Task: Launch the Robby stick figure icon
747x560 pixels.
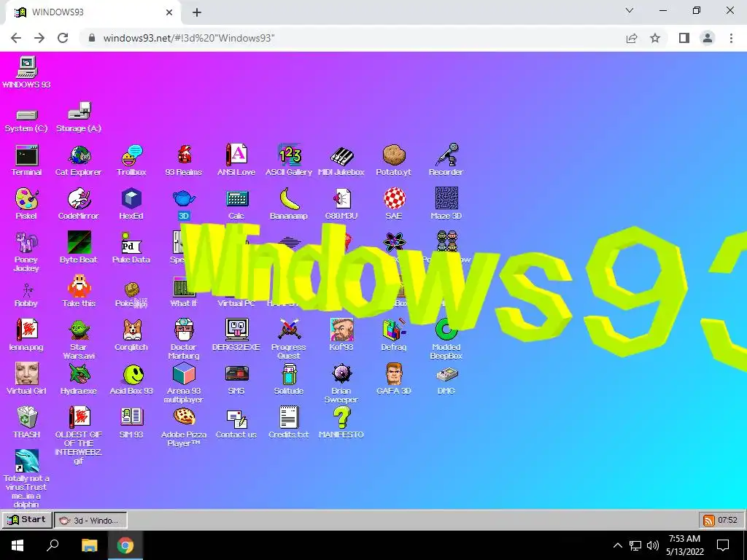Action: [x=27, y=290]
